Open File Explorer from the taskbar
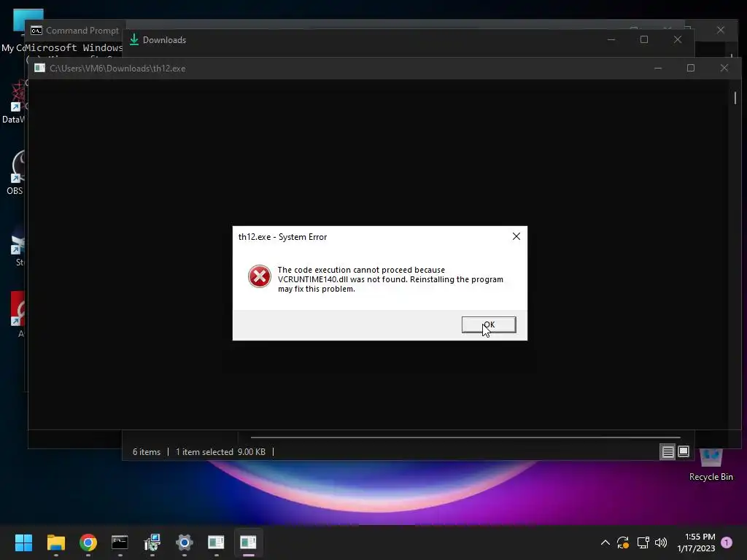Image resolution: width=747 pixels, height=560 pixels. click(55, 542)
